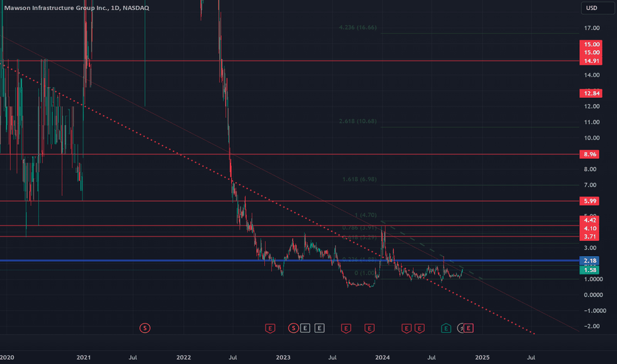The width and height of the screenshot is (617, 364).
Task: Open the second grey earnings marker
Action: click(x=320, y=328)
